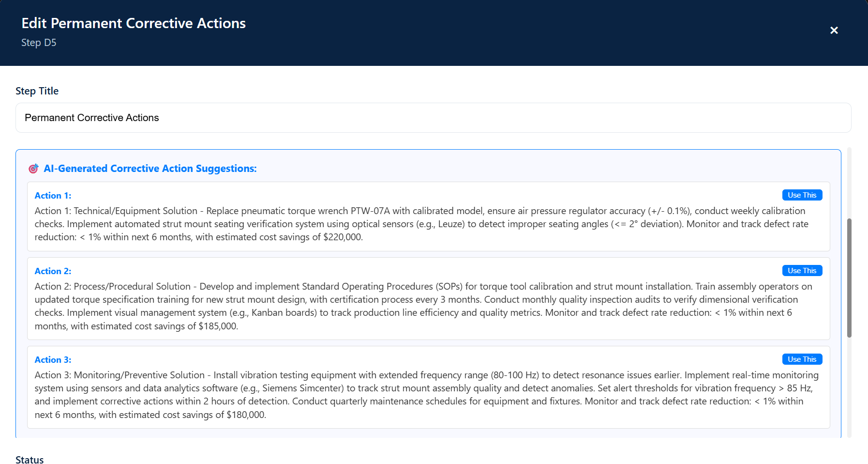Choose Use This on Action 3
The width and height of the screenshot is (868, 464).
pyautogui.click(x=802, y=359)
